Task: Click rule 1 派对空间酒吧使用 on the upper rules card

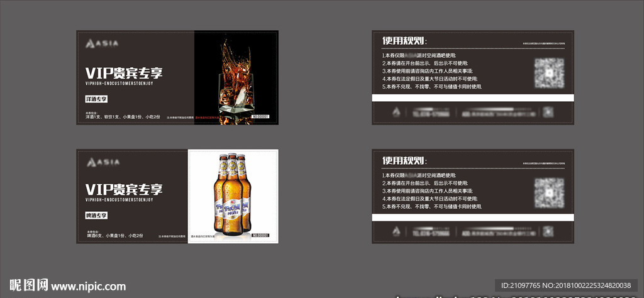Action: click(419, 55)
